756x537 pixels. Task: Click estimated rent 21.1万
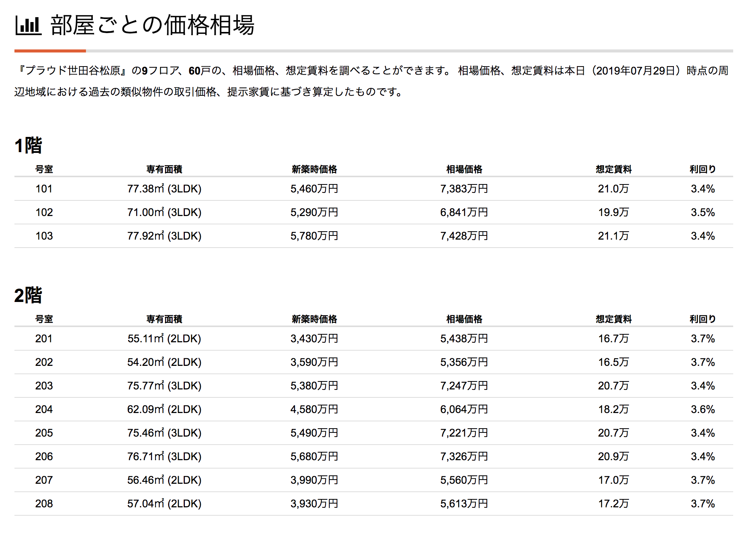613,236
